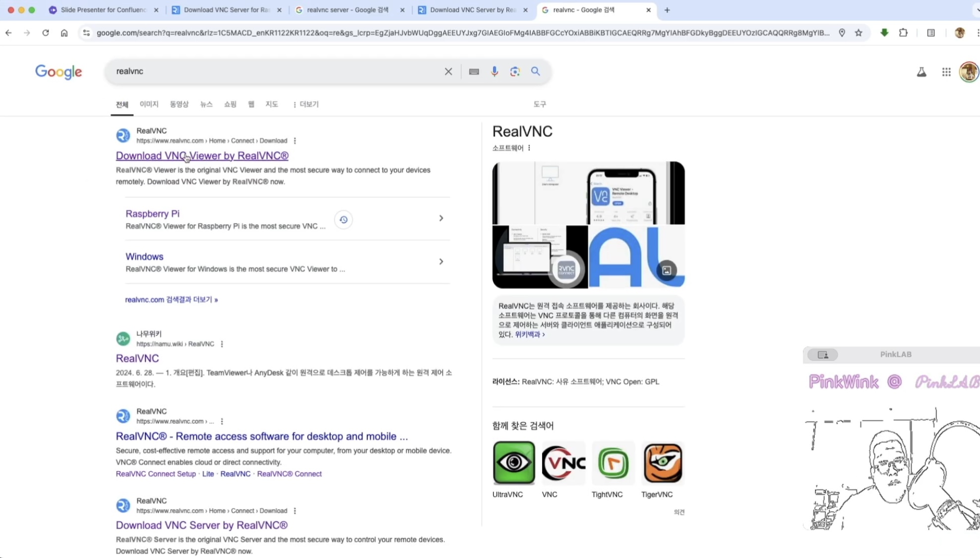Screen dimensions: 980x558
Task: Reload the current page
Action: (x=46, y=33)
